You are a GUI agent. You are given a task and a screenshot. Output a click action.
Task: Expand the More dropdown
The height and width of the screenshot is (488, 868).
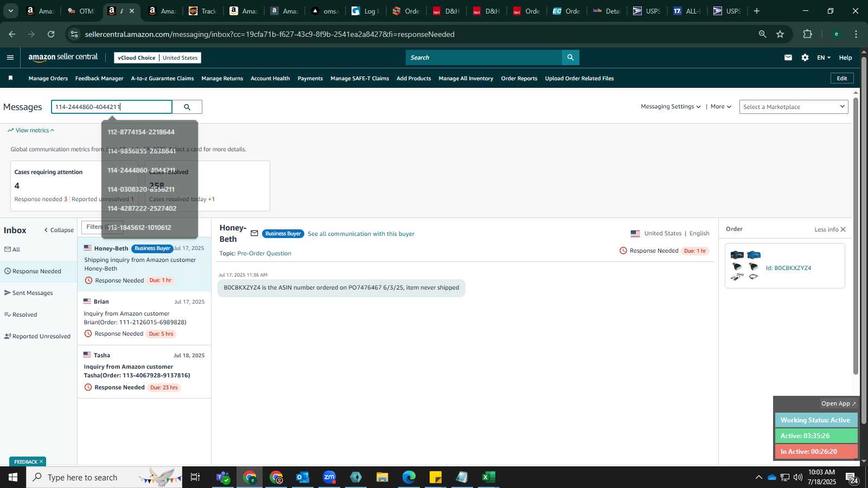coord(721,107)
